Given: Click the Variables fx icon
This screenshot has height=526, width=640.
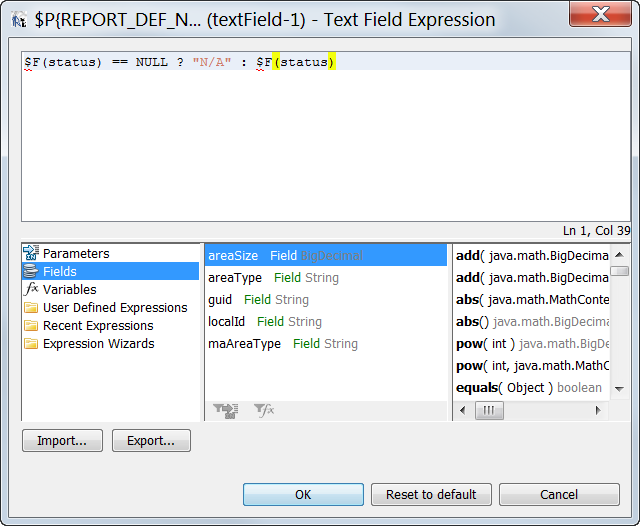Looking at the screenshot, I should [x=30, y=289].
